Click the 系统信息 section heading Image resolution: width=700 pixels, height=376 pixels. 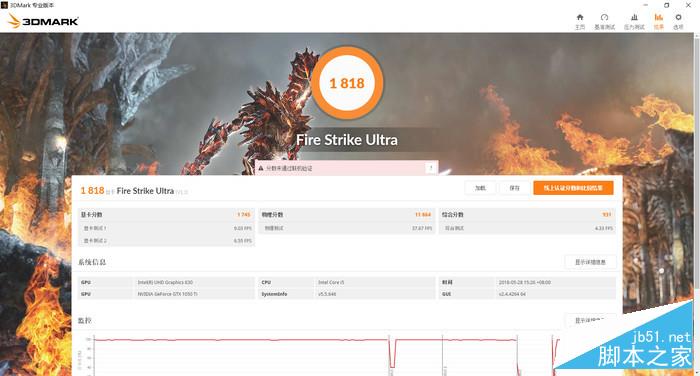tap(92, 262)
